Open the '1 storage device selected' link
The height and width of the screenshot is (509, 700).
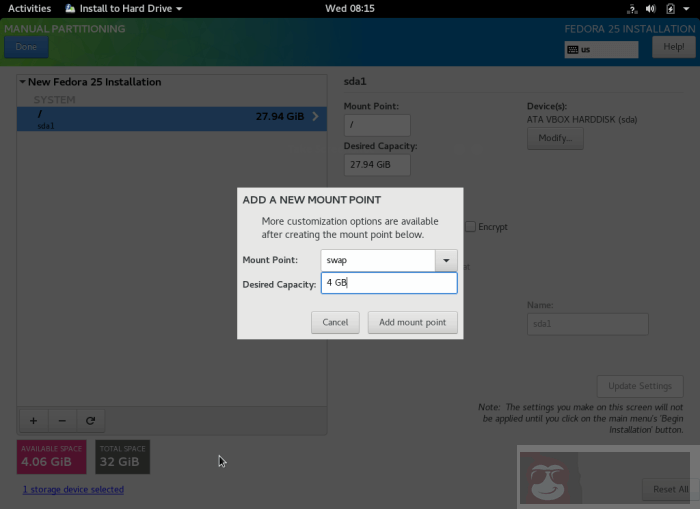point(73,489)
